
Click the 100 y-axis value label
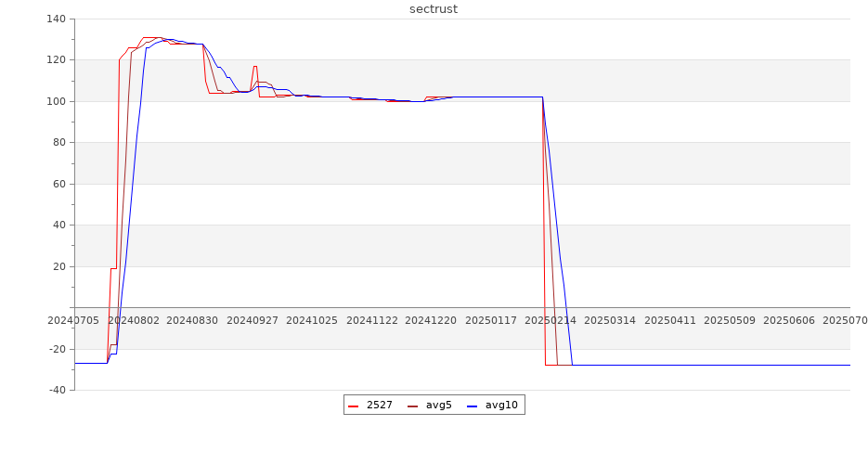55,101
